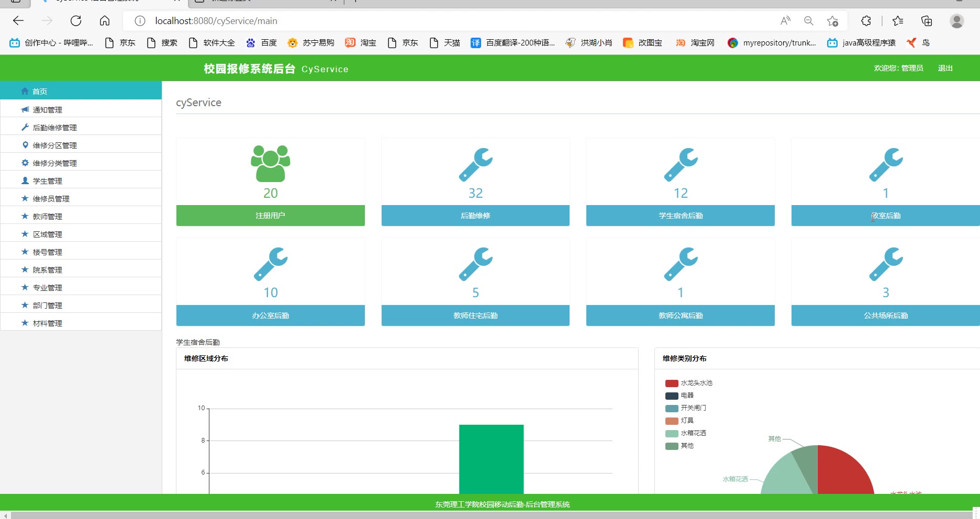
Task: Select 院系管理 in sidebar
Action: (x=81, y=269)
